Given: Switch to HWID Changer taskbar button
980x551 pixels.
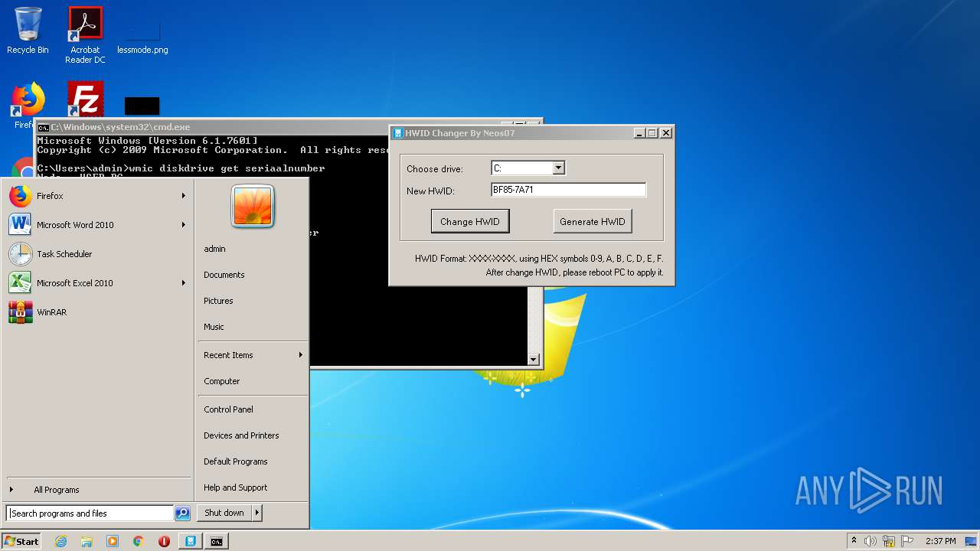Looking at the screenshot, I should click(190, 541).
